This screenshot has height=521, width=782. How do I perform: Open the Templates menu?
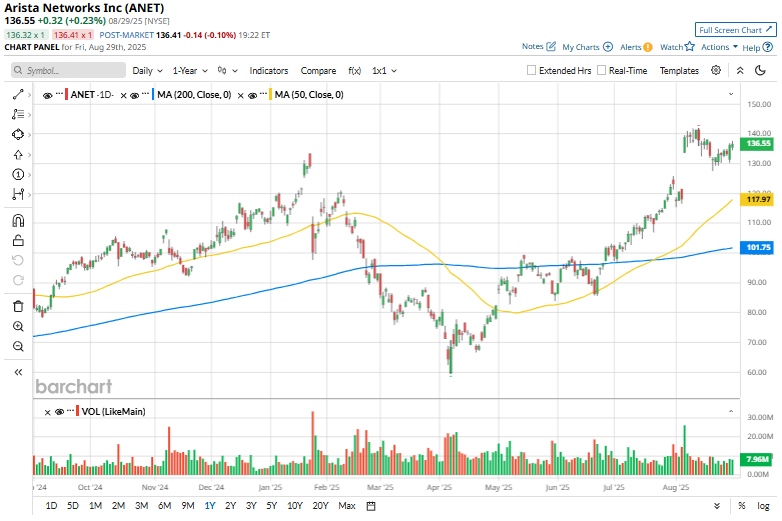[679, 71]
